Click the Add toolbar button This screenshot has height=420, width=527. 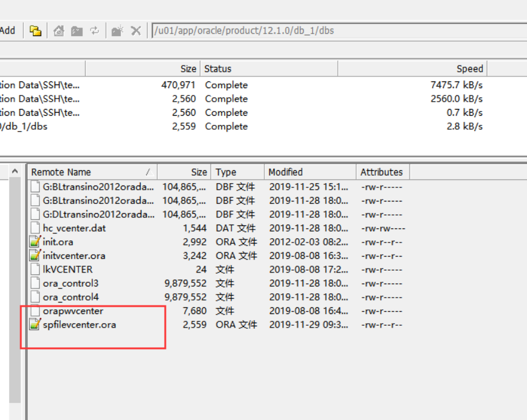click(8, 31)
